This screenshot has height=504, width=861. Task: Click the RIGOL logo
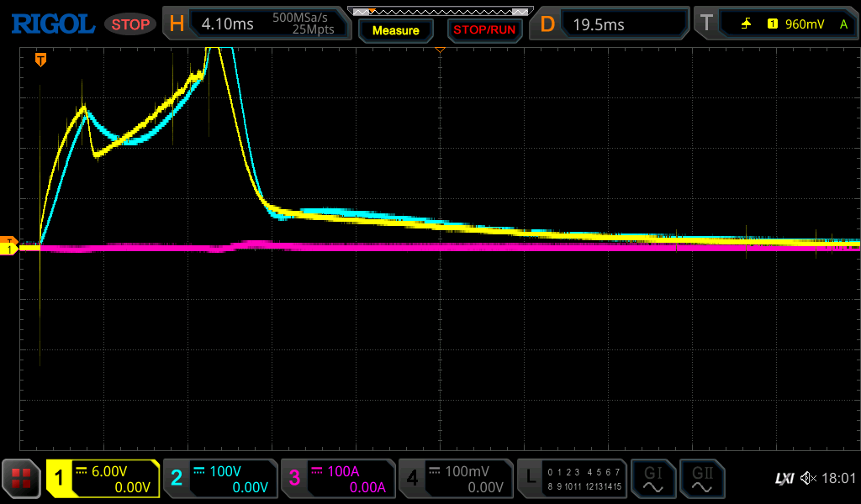52,24
